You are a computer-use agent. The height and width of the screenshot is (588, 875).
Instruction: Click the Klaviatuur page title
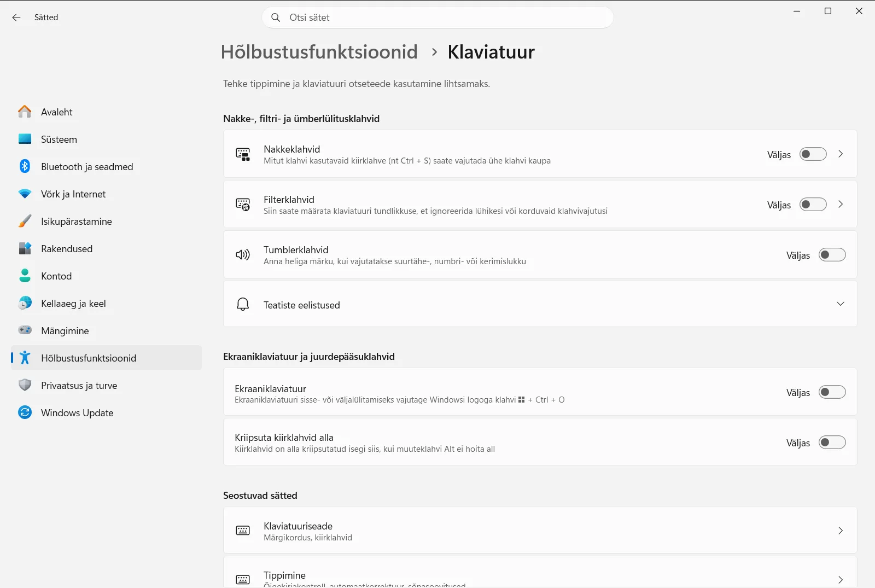pos(491,52)
